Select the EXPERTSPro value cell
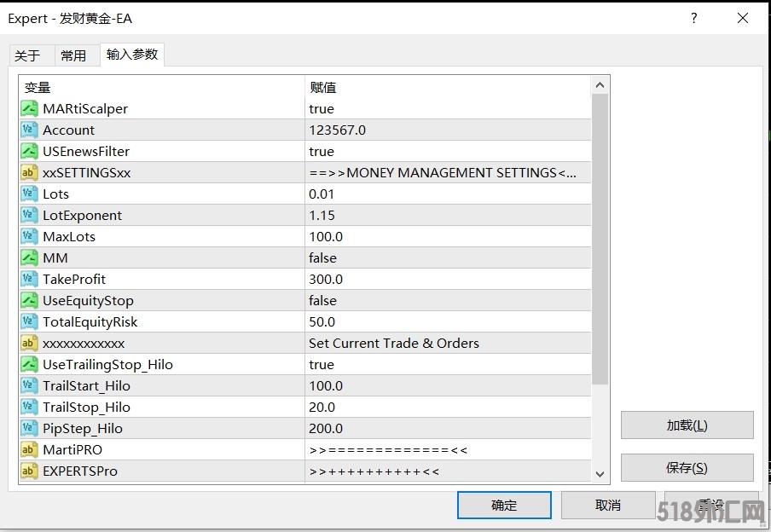Viewport: 771px width, 532px height. [x=448, y=471]
